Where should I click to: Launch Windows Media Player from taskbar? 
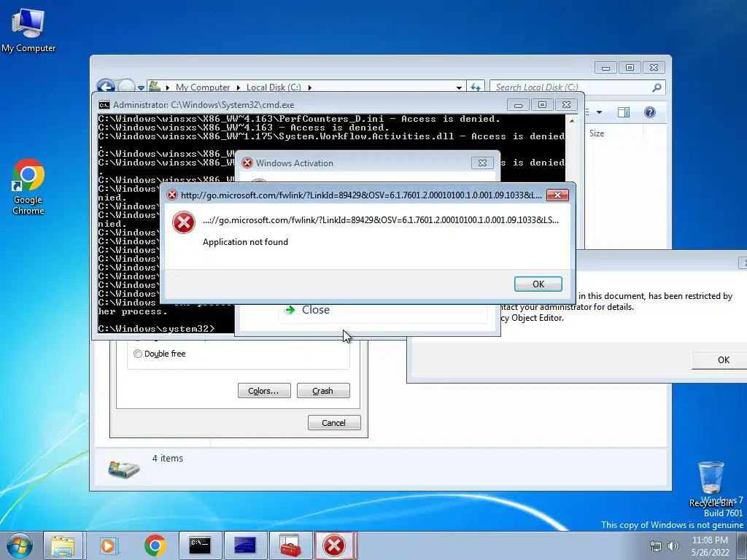(109, 545)
